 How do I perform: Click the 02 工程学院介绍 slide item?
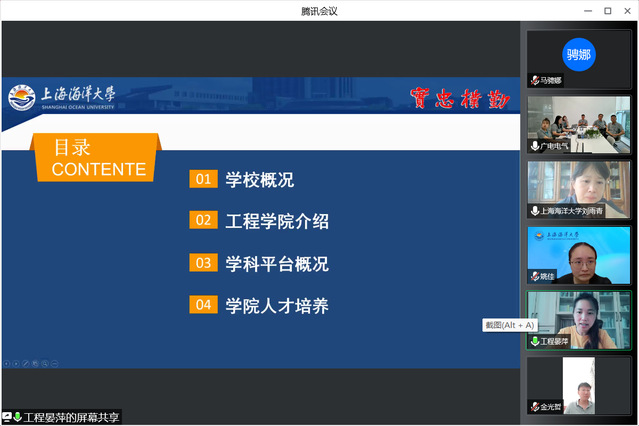(x=259, y=221)
